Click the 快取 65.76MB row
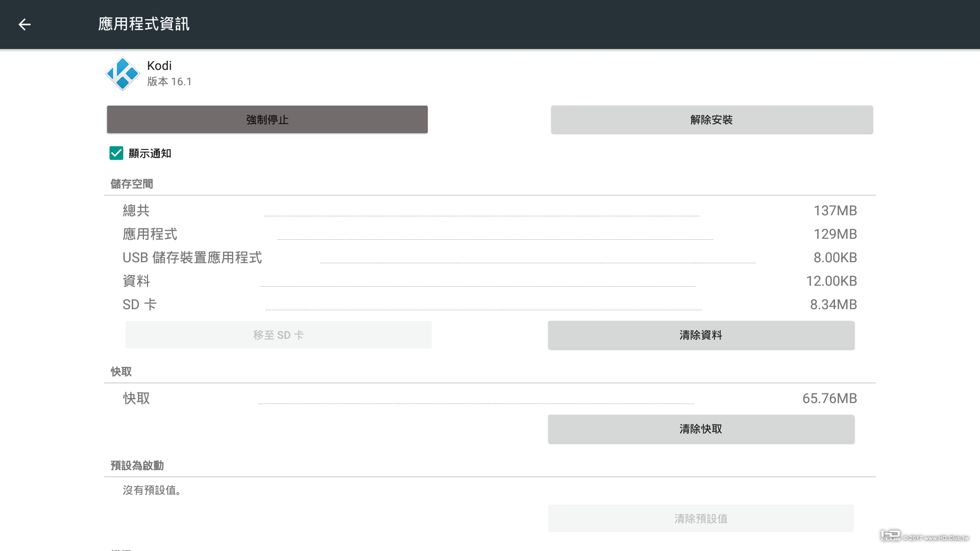 489,398
